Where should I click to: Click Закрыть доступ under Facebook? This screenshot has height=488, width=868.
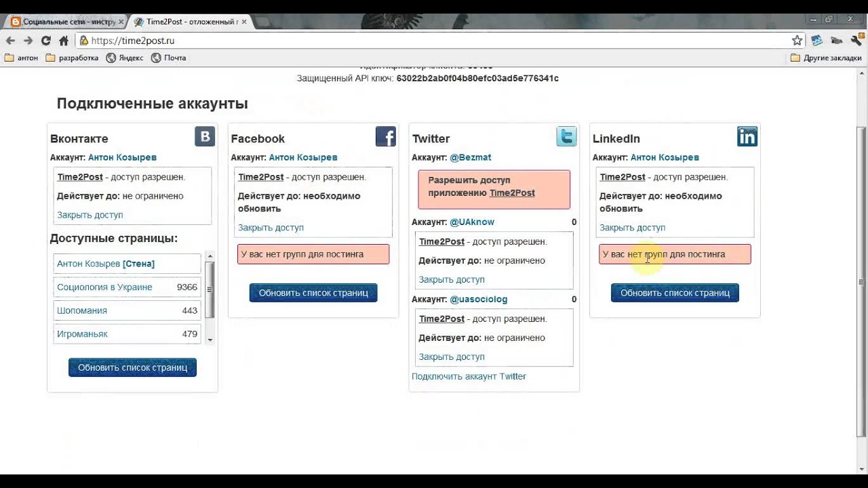click(x=271, y=228)
